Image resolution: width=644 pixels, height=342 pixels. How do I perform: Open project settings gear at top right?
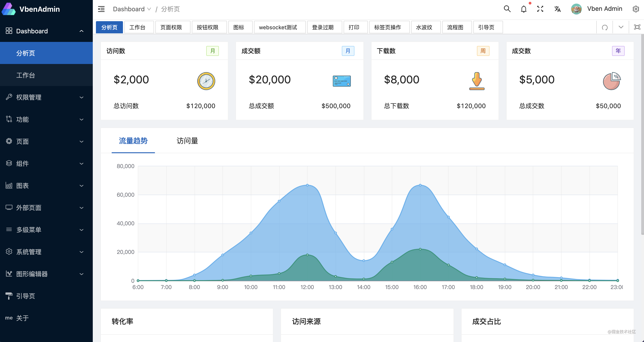click(x=636, y=9)
